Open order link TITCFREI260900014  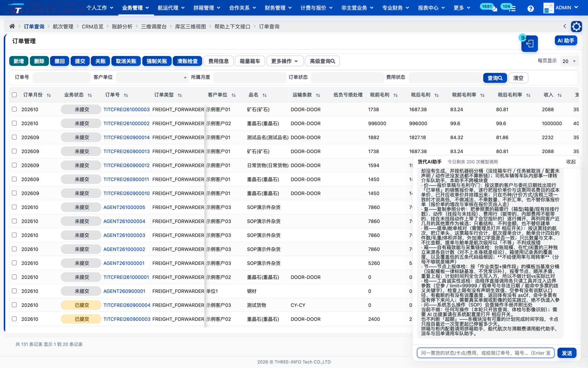pos(126,137)
